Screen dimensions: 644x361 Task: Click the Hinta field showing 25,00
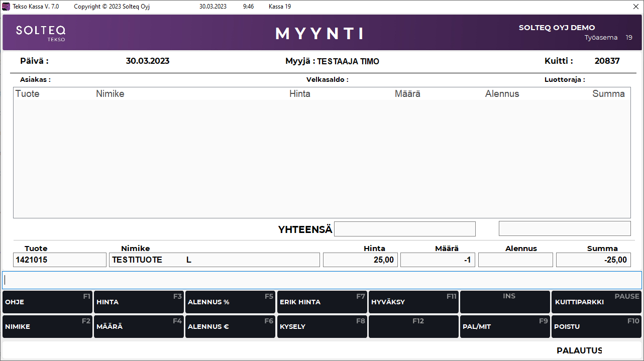pos(360,260)
